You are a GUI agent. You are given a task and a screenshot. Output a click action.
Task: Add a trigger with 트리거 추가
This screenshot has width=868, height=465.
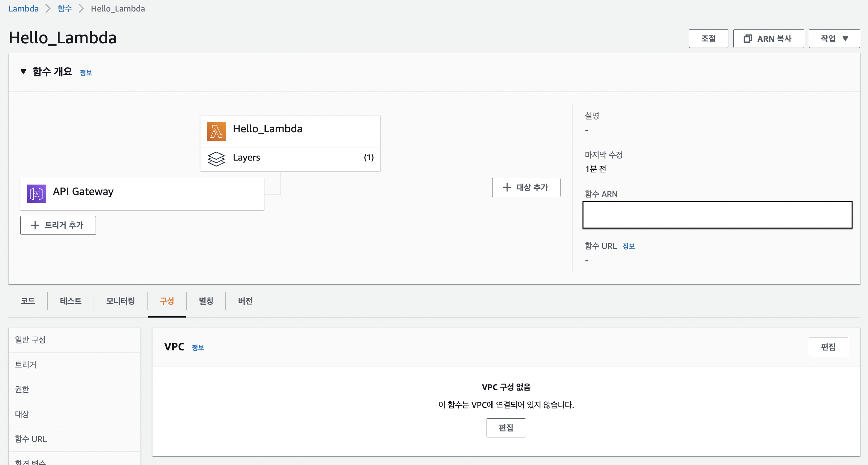58,225
